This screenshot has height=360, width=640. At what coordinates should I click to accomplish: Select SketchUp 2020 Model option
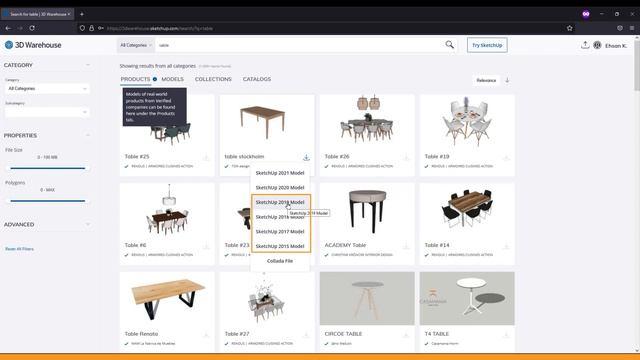(x=280, y=188)
